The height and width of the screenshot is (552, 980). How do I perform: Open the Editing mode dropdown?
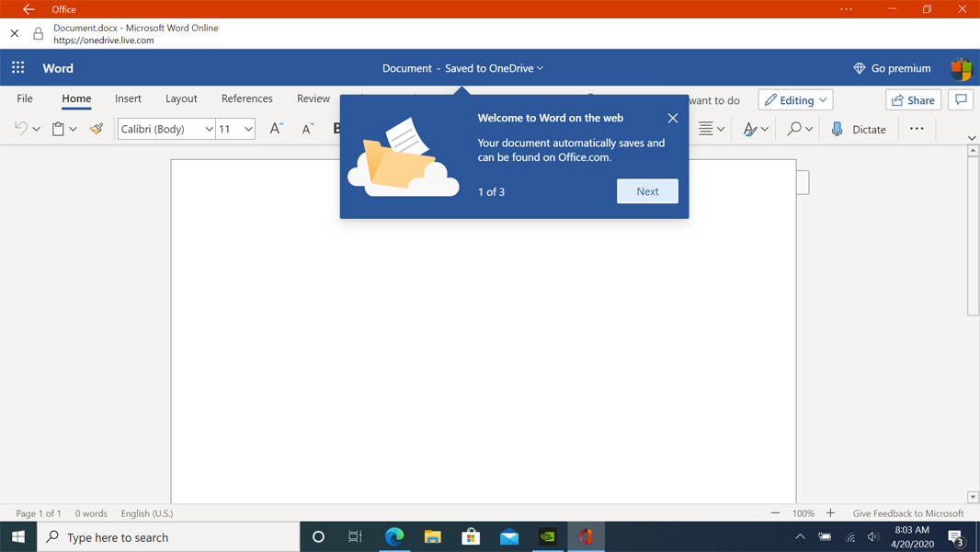pos(796,99)
